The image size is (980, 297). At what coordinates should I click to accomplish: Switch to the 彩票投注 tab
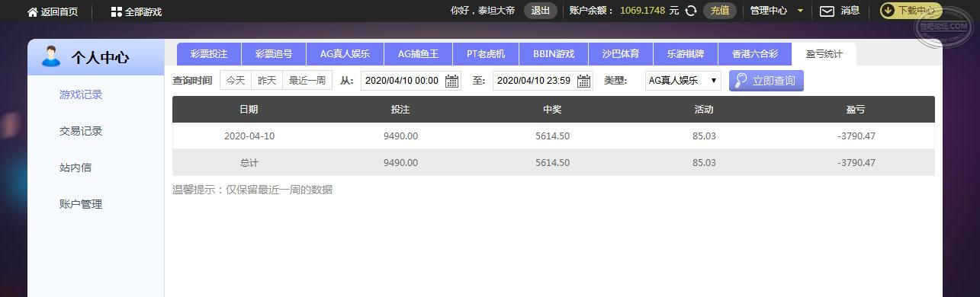[x=209, y=54]
